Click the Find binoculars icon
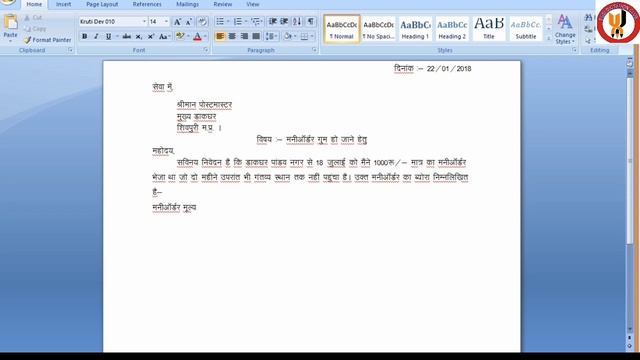Image resolution: width=640 pixels, height=360 pixels. (x=589, y=18)
